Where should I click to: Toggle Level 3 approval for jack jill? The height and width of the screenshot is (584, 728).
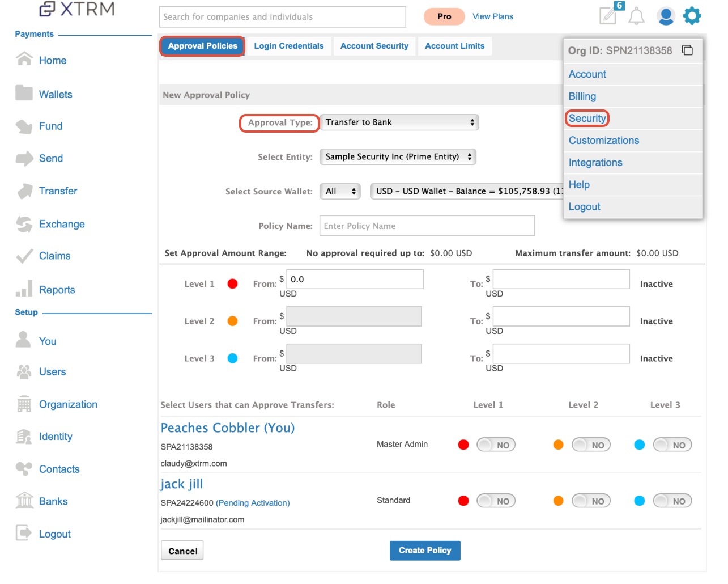pyautogui.click(x=672, y=501)
